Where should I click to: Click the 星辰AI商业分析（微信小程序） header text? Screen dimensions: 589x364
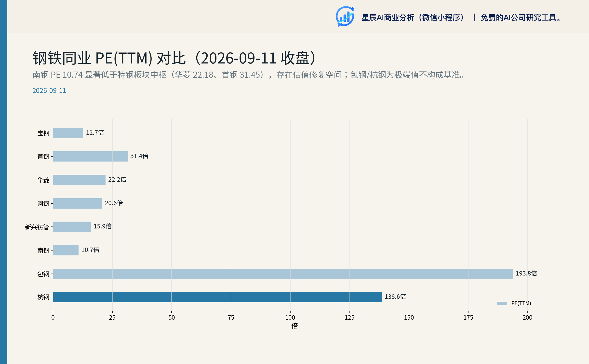click(413, 18)
